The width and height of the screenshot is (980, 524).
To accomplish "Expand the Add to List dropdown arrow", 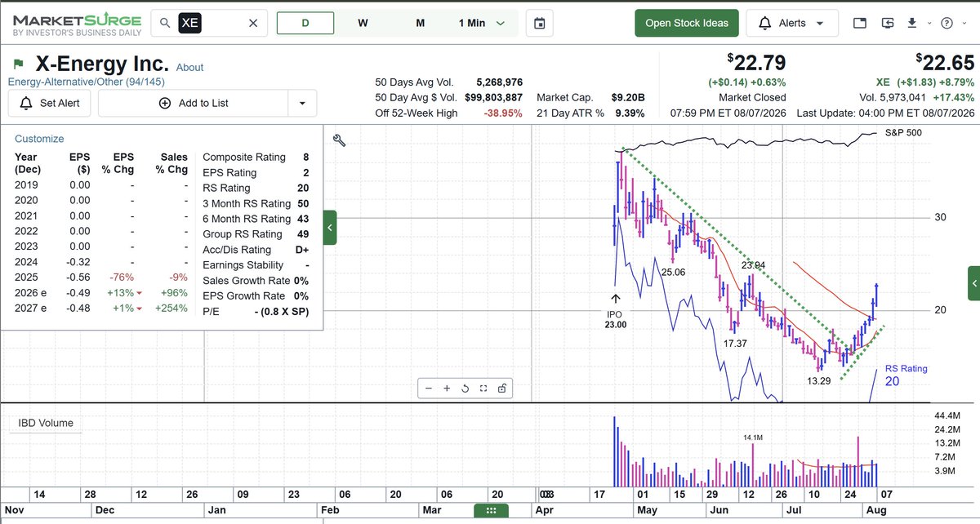I will point(302,103).
